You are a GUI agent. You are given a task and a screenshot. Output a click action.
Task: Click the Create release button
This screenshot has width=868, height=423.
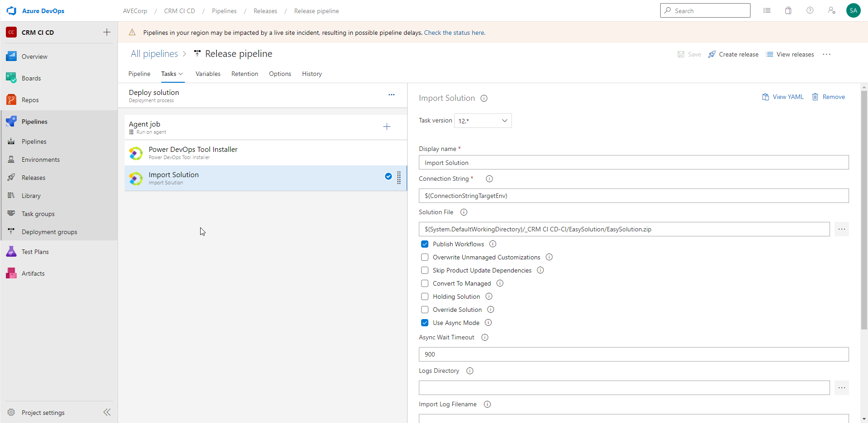[733, 54]
